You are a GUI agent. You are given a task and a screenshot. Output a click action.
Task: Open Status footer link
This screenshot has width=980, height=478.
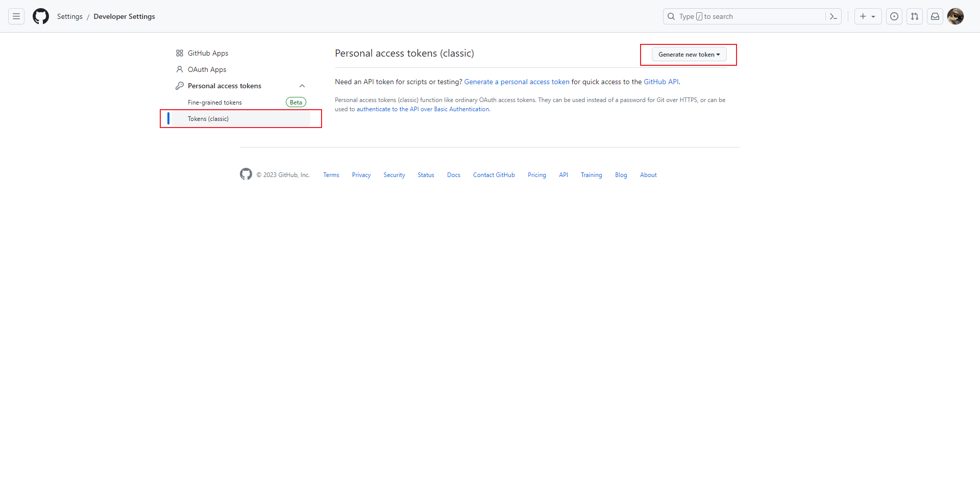coord(426,175)
